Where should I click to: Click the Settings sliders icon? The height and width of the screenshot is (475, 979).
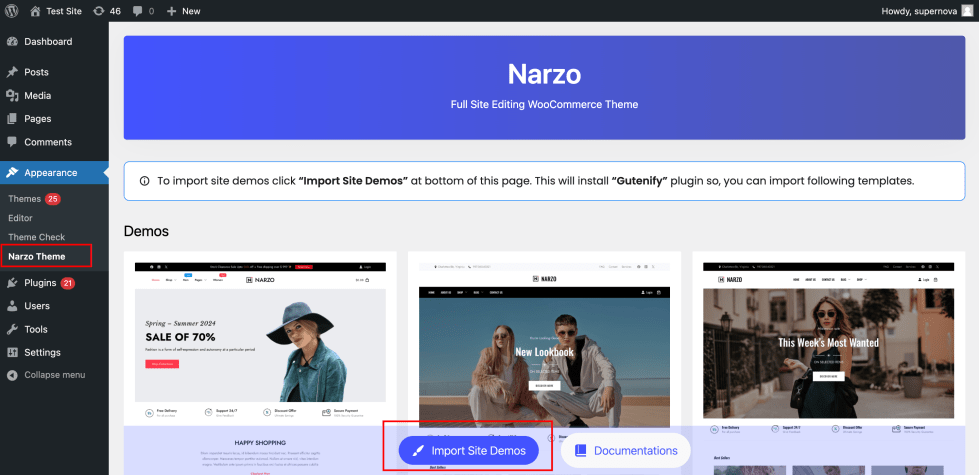(12, 353)
